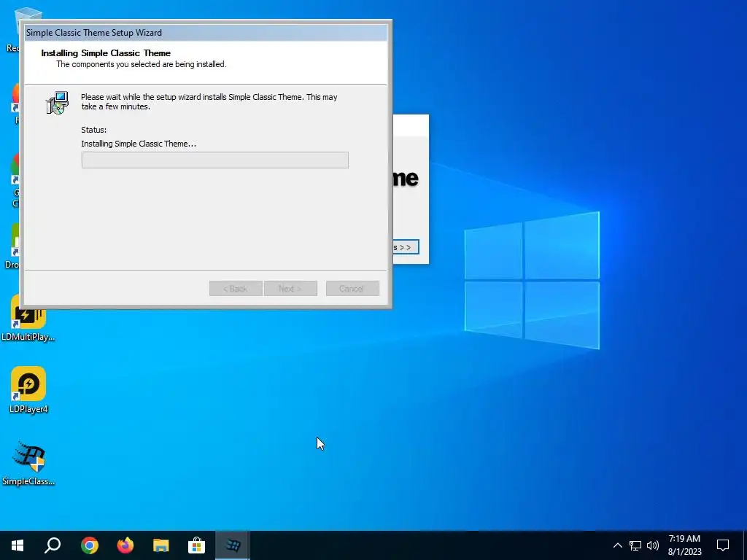Click the 'Installing Simple Classic Theme' heading
This screenshot has height=560, width=747.
tap(106, 52)
